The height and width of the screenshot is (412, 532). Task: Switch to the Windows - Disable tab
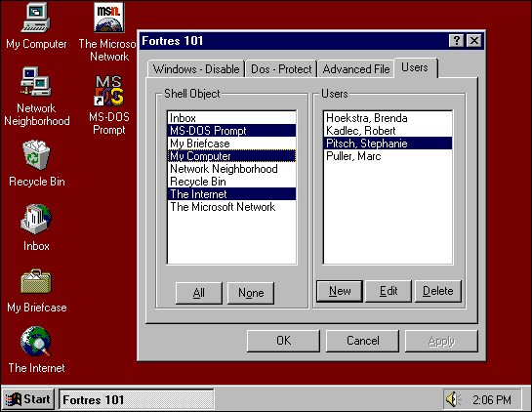point(196,69)
